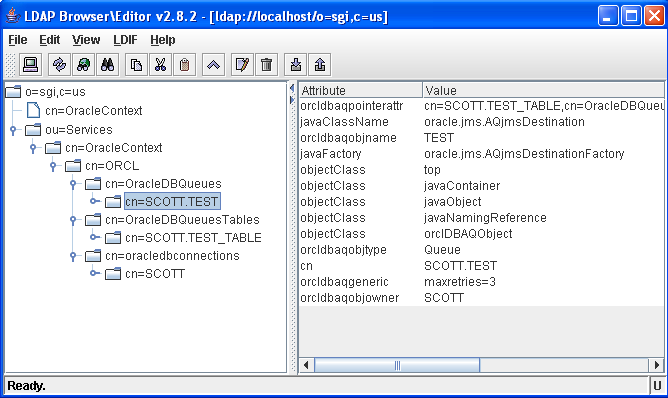Open the Help menu
Viewport: 668px width, 398px height.
[x=163, y=40]
